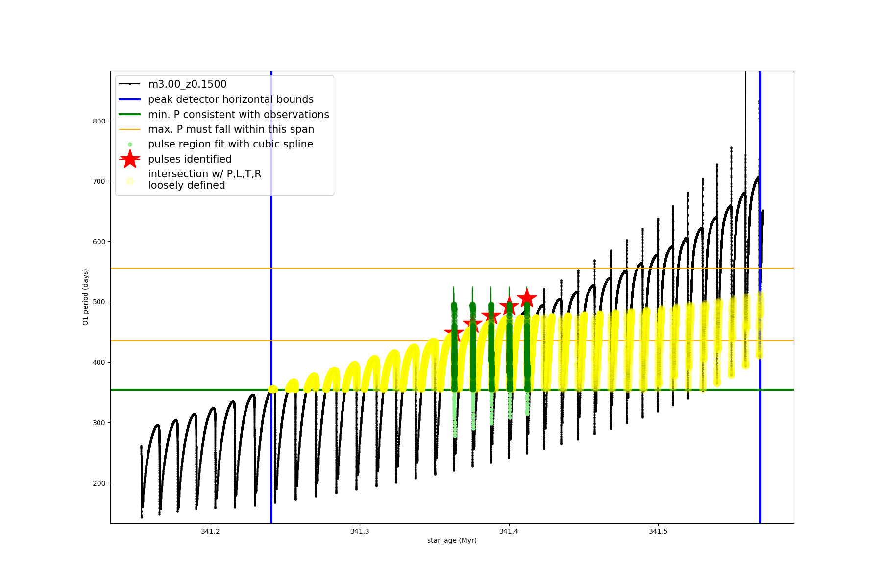The height and width of the screenshot is (588, 882).
Task: Click the 'O1 period (days)' y-axis label
Action: 86,297
